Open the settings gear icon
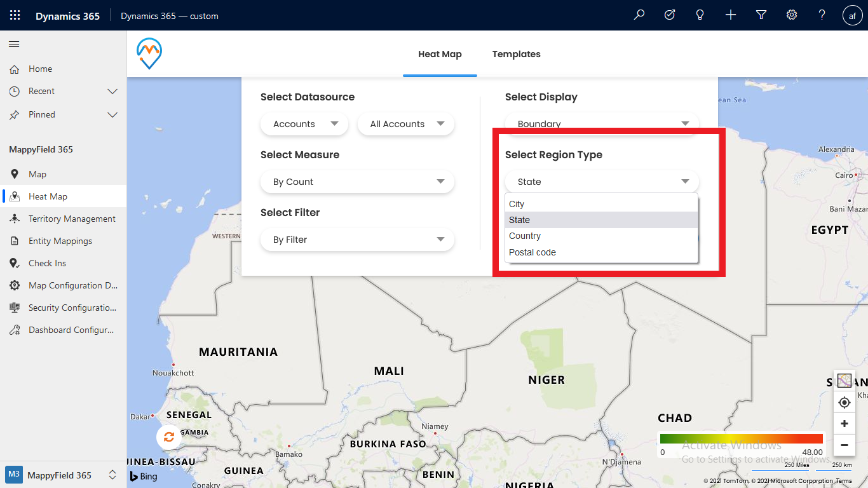Viewport: 868px width, 488px height. coord(792,15)
